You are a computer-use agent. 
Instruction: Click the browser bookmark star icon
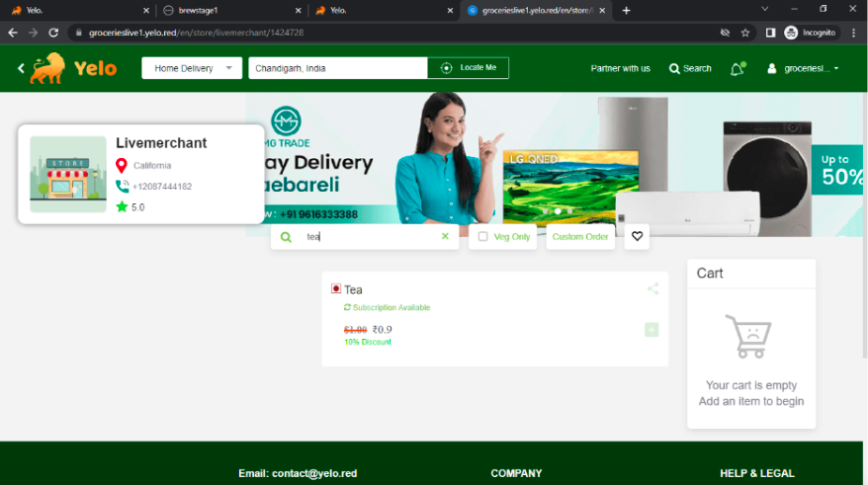[x=745, y=33]
